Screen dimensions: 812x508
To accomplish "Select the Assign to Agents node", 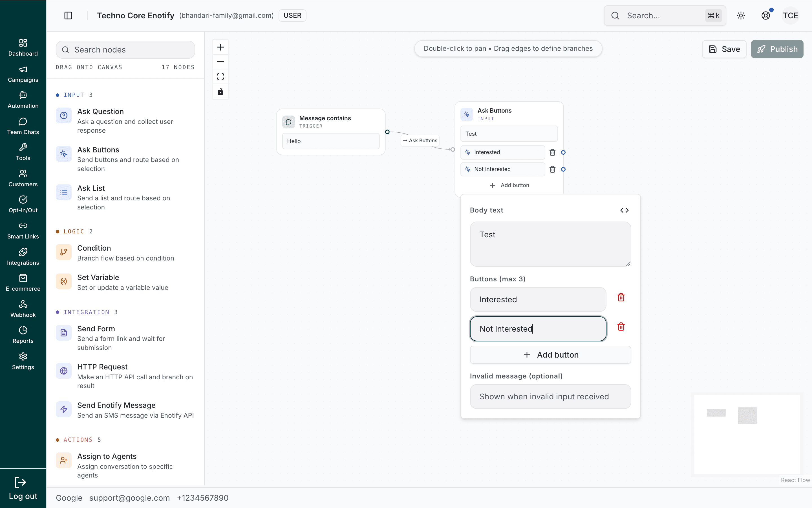I will coord(125,465).
